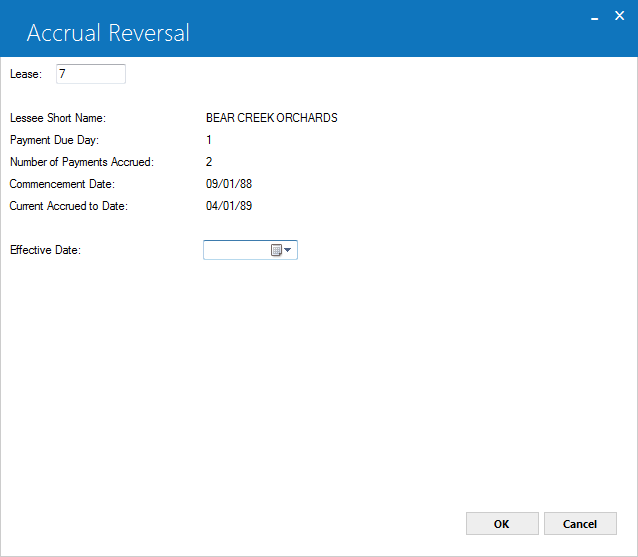Select the BEAR CREEK ORCHARDS lessee name
Screen dimensions: 638x557
coord(271,118)
